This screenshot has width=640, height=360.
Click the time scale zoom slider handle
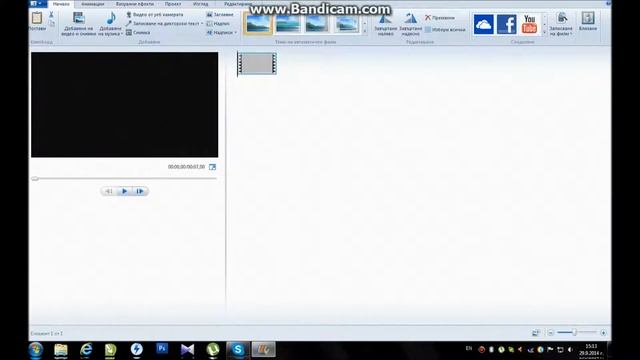pos(574,333)
